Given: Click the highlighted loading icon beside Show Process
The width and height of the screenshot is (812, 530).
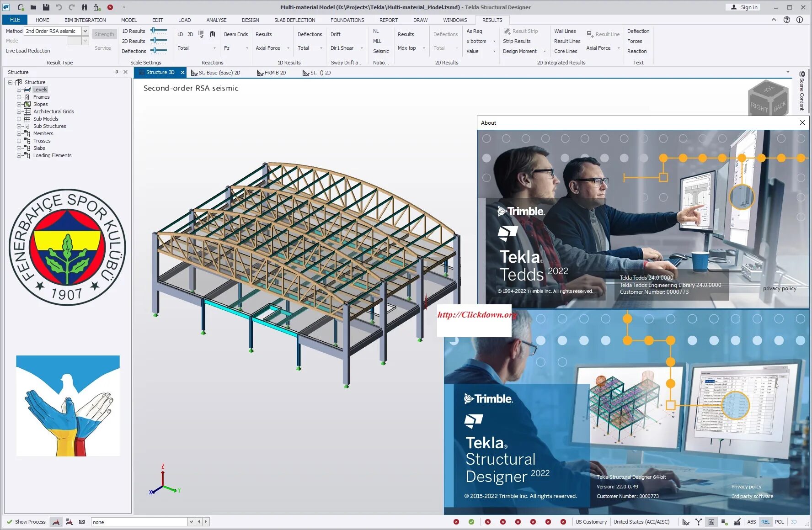Looking at the screenshot, I should click(x=56, y=522).
